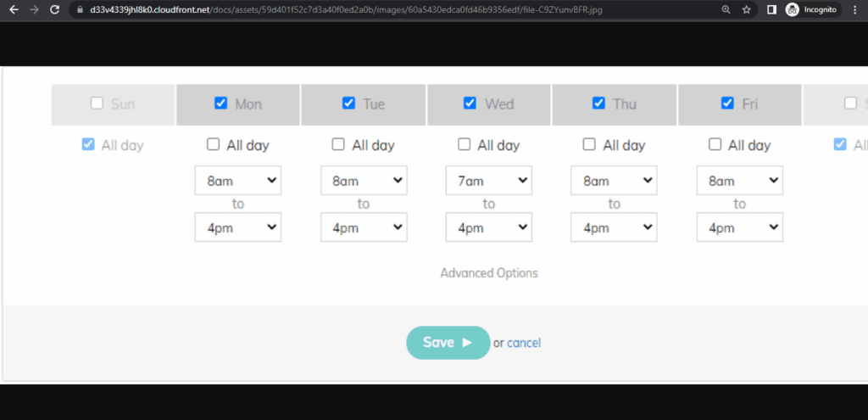Uncheck the Wed day checkbox
The image size is (868, 420).
point(470,103)
